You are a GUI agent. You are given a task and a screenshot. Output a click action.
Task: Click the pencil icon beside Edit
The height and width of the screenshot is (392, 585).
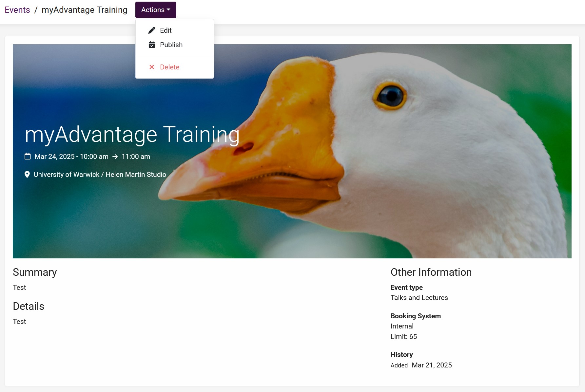click(152, 30)
